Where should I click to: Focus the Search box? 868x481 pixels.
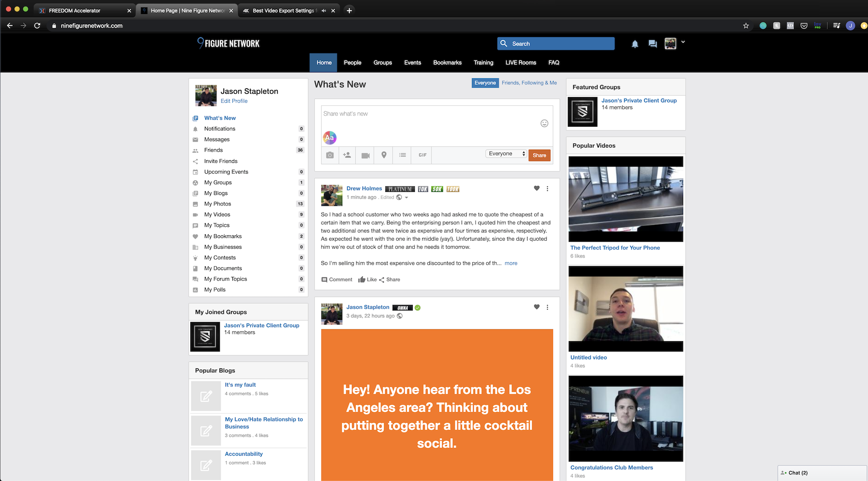(x=556, y=43)
